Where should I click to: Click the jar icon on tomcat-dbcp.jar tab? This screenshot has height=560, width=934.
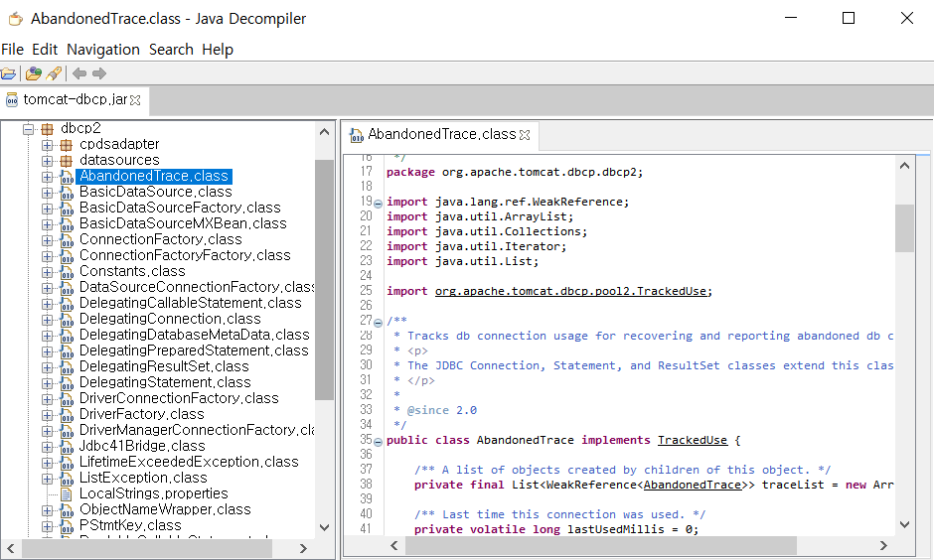[12, 100]
